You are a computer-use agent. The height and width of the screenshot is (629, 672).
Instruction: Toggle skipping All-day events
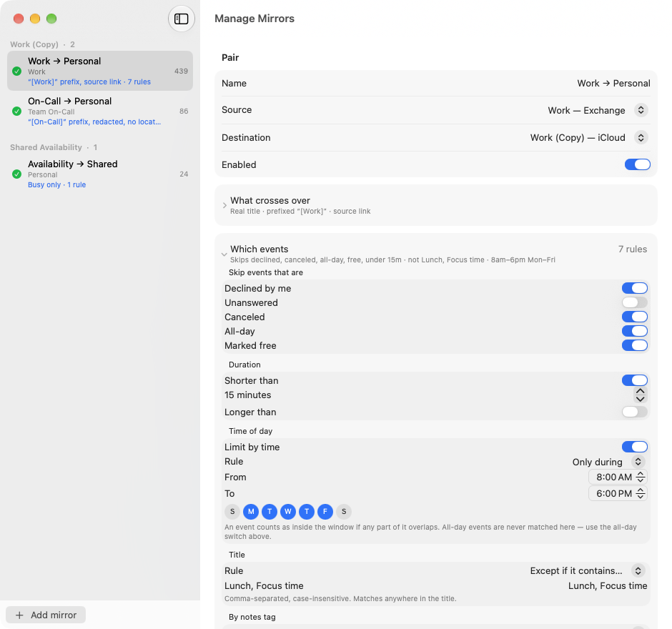pos(635,331)
